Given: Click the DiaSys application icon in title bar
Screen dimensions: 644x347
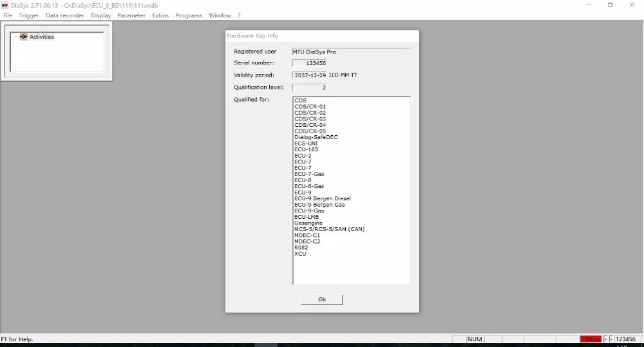Looking at the screenshot, I should pyautogui.click(x=5, y=5).
